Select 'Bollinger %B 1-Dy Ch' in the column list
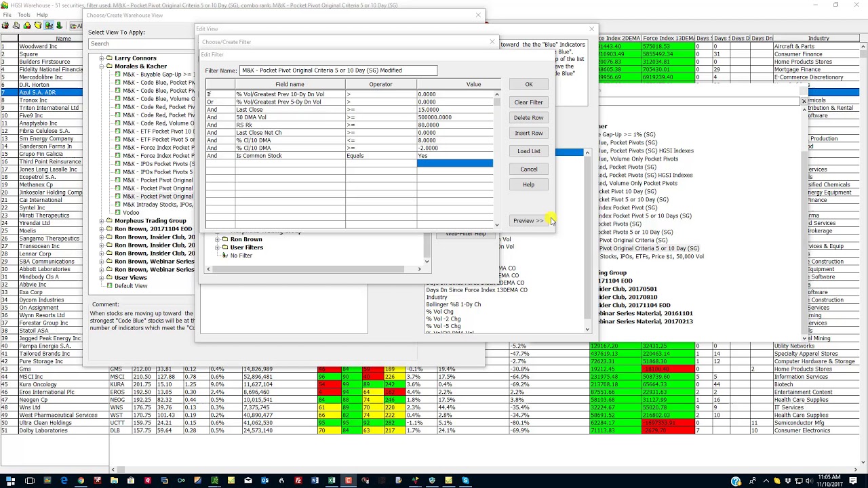 (x=453, y=305)
